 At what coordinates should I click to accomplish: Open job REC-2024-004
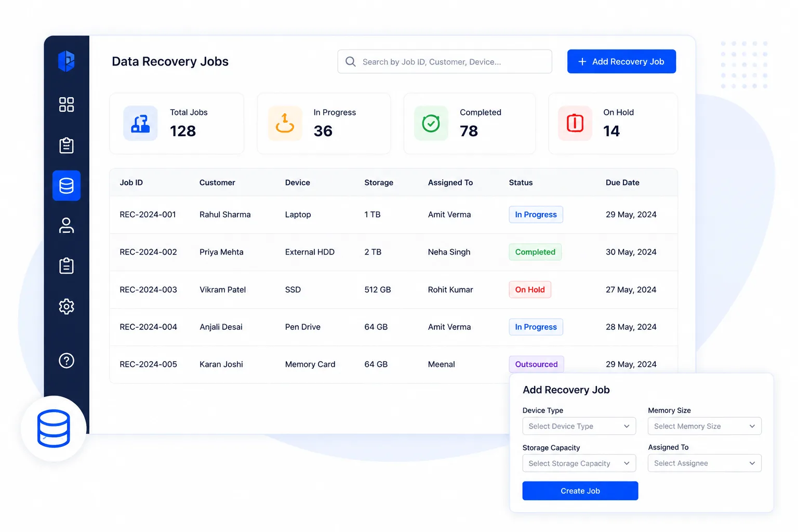point(149,327)
